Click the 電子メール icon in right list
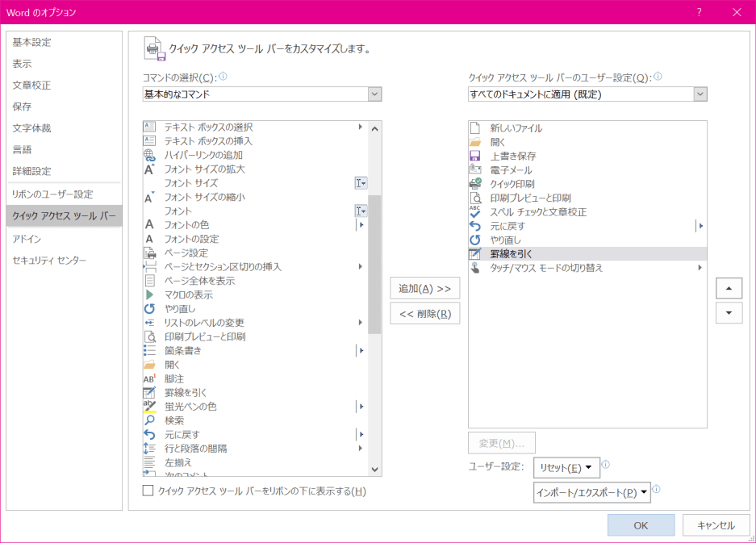The image size is (756, 543). [x=475, y=169]
